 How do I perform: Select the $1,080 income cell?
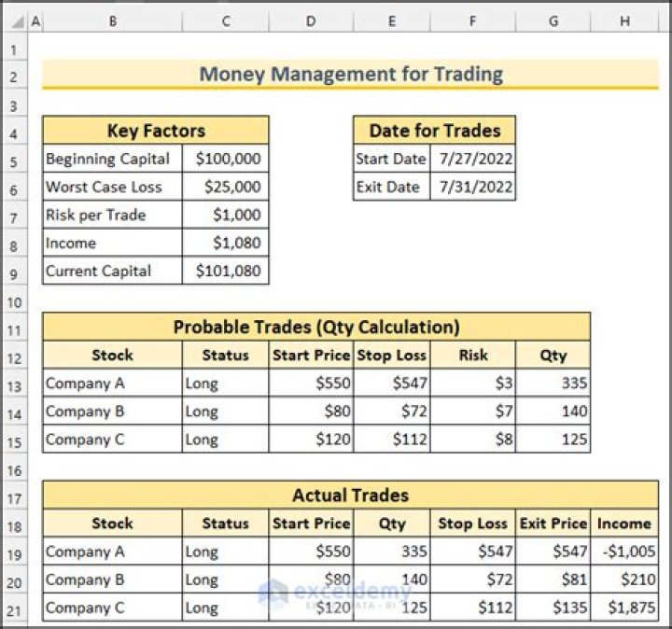click(x=226, y=243)
